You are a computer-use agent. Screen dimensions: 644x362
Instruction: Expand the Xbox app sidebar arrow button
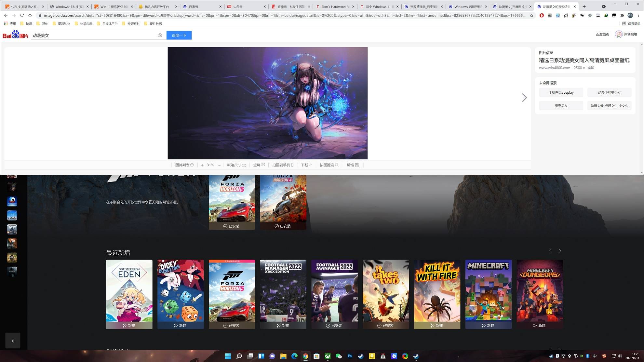(13, 341)
